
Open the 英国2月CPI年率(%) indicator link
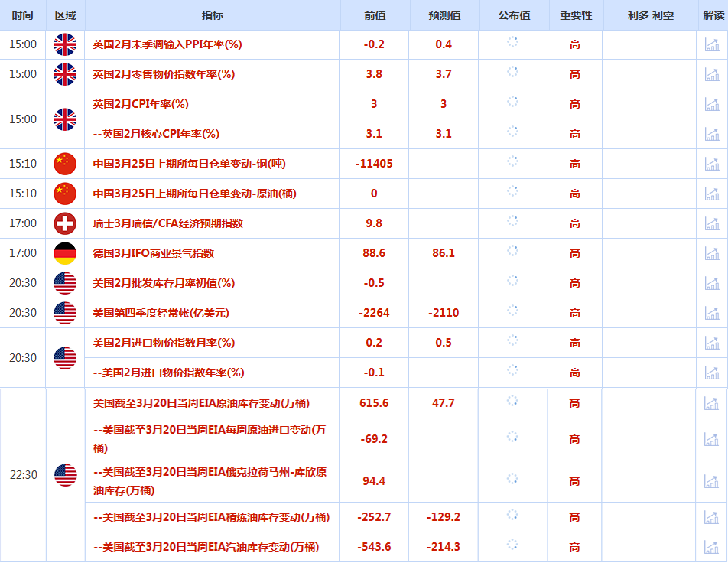pos(141,104)
